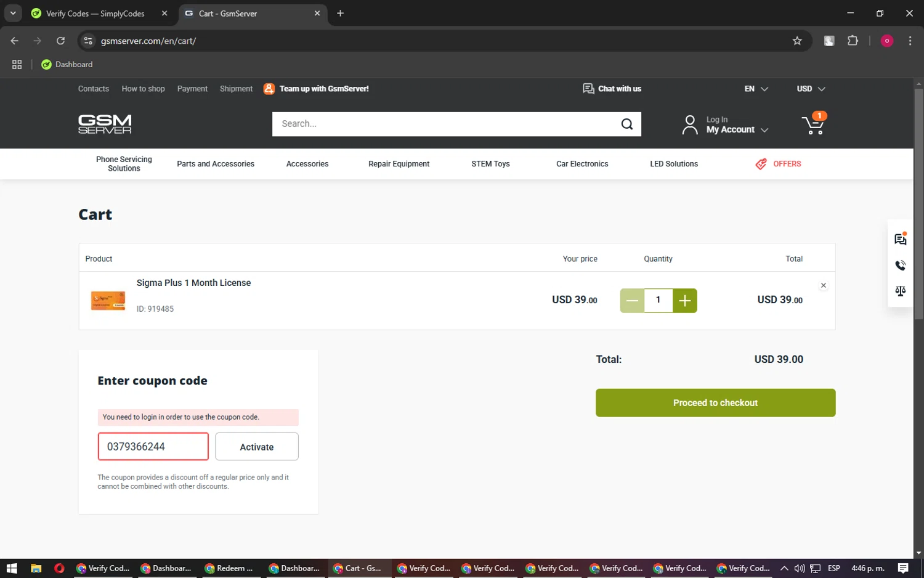Remove Sigma Plus license from cart
The image size is (924, 578).
(x=823, y=285)
